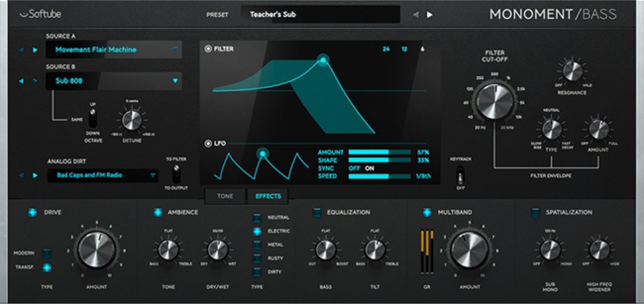
Task: Select the EFFECTS tab
Action: 267,196
